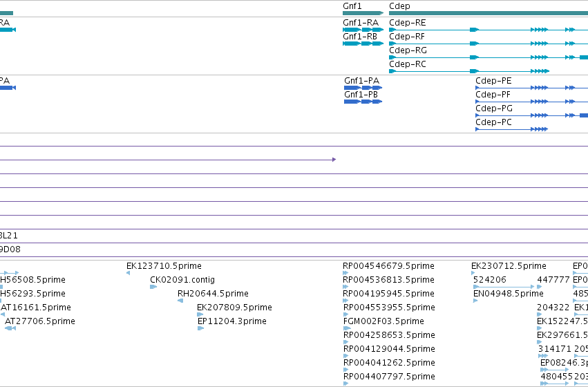The width and height of the screenshot is (588, 387).
Task: Select the 524206 feature label
Action: (490, 280)
